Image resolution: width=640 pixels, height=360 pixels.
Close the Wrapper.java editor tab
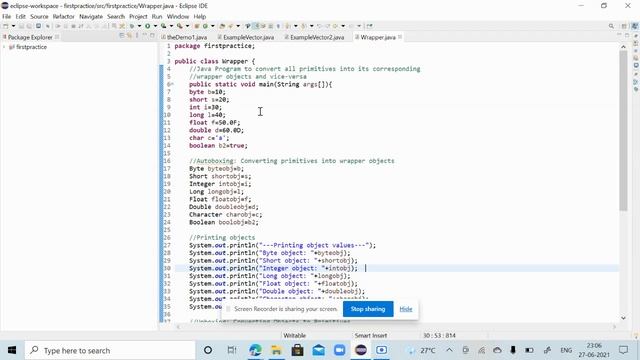pos(400,37)
